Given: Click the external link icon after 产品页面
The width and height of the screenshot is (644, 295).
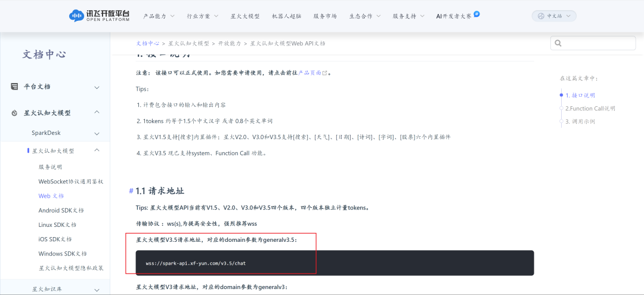Looking at the screenshot, I should click(325, 73).
